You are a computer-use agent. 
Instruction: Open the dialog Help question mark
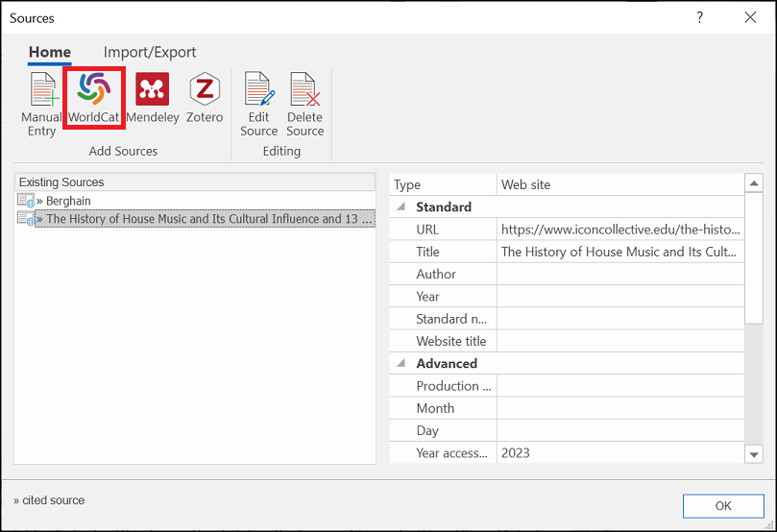coord(699,17)
